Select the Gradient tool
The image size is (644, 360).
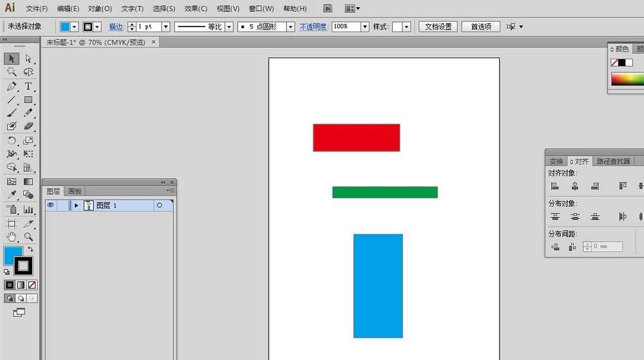[28, 182]
